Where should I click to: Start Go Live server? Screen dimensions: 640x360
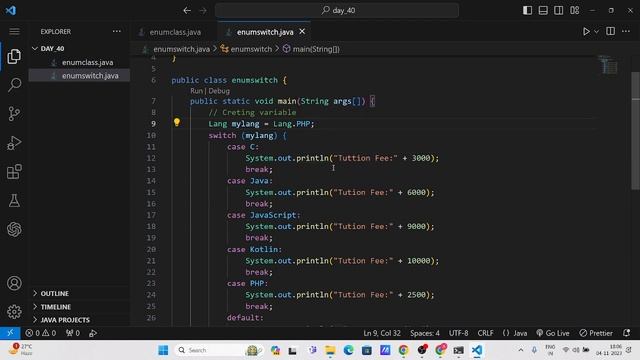553,333
